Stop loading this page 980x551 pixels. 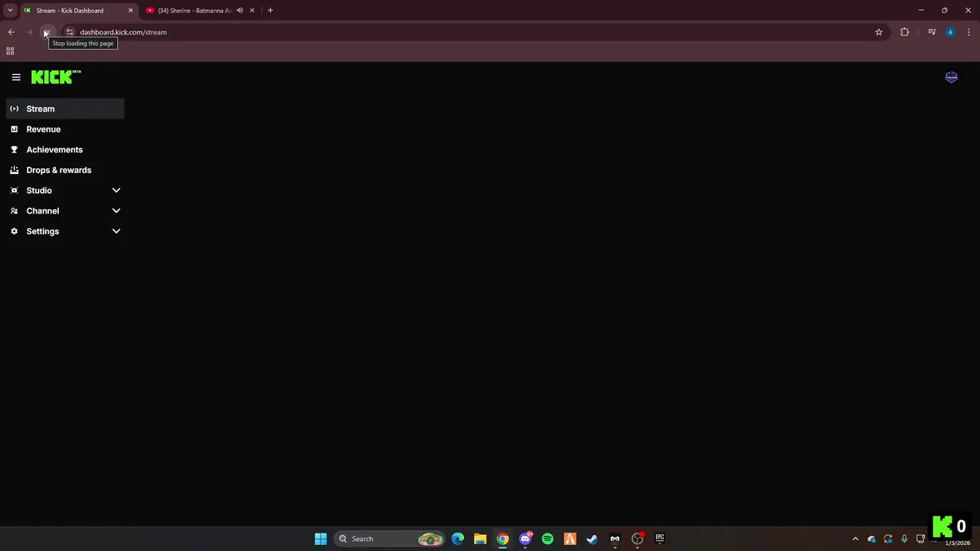[47, 32]
